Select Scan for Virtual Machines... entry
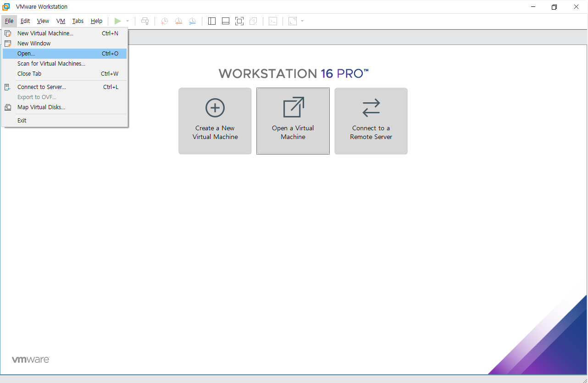588x383 pixels. [65, 64]
